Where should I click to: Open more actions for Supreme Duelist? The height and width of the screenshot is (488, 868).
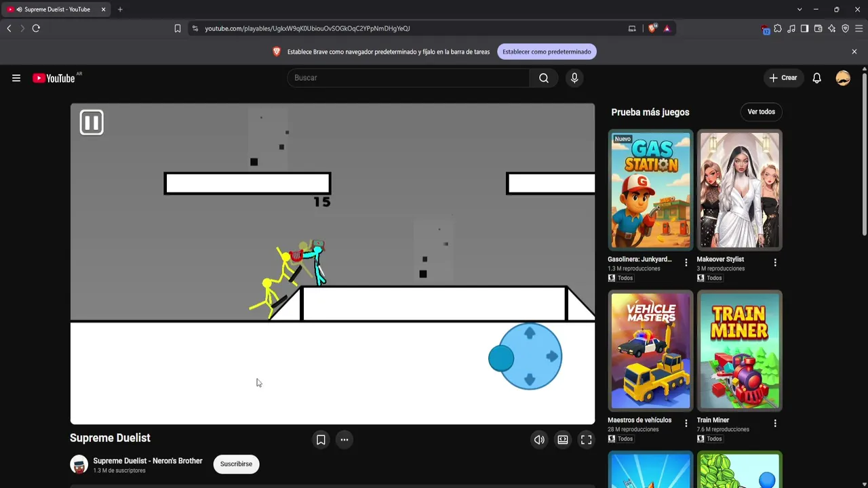(x=344, y=440)
